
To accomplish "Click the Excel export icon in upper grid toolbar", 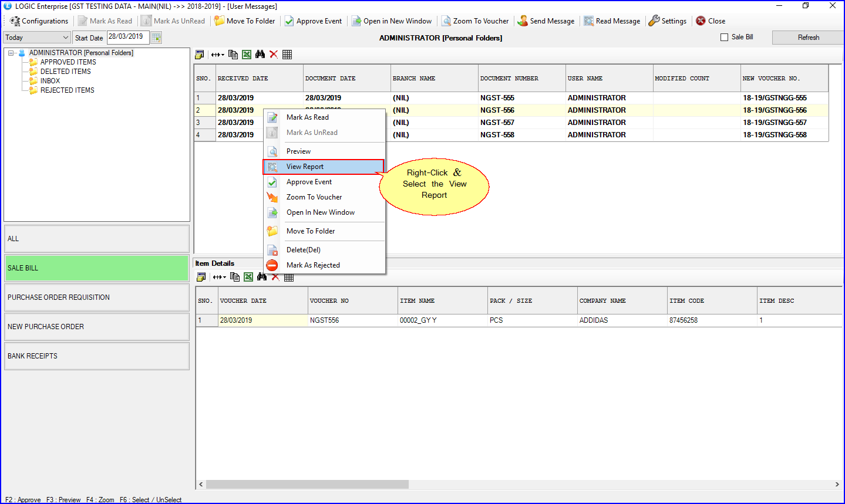I will click(247, 55).
